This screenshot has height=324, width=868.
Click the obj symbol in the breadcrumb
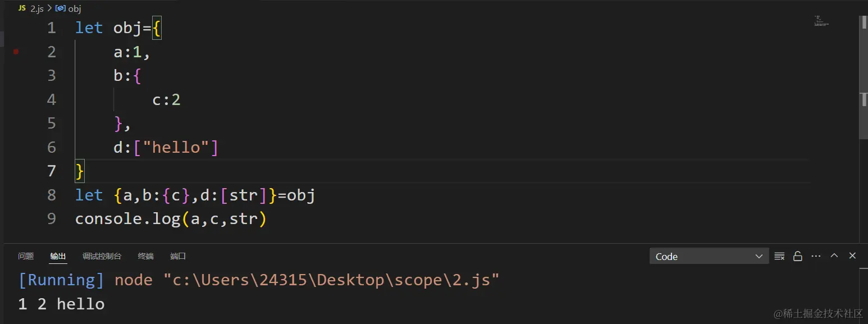[75, 9]
